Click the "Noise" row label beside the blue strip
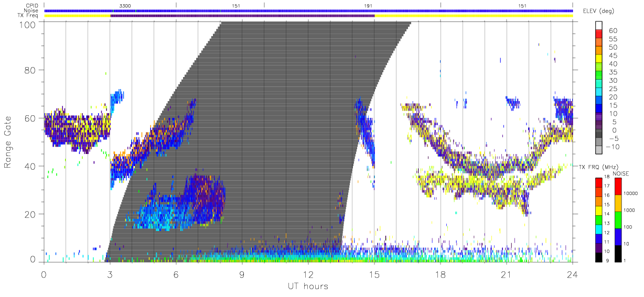644x297 pixels. [x=30, y=10]
